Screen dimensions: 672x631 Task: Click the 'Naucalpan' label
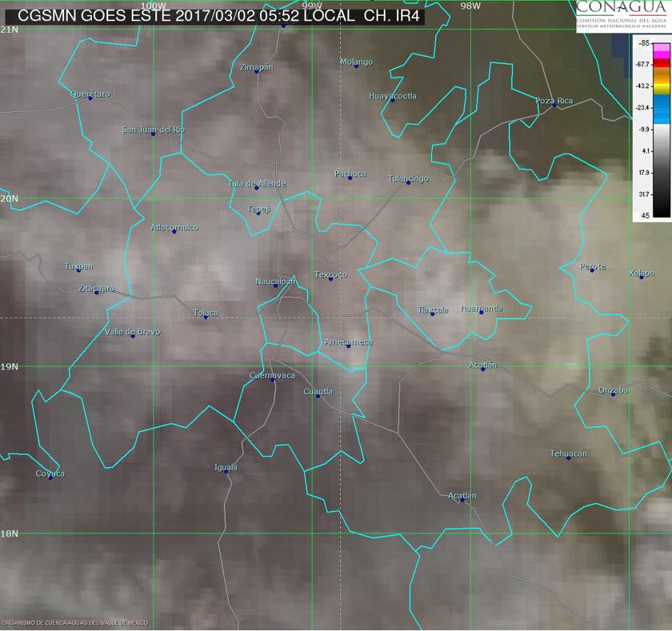pyautogui.click(x=275, y=282)
